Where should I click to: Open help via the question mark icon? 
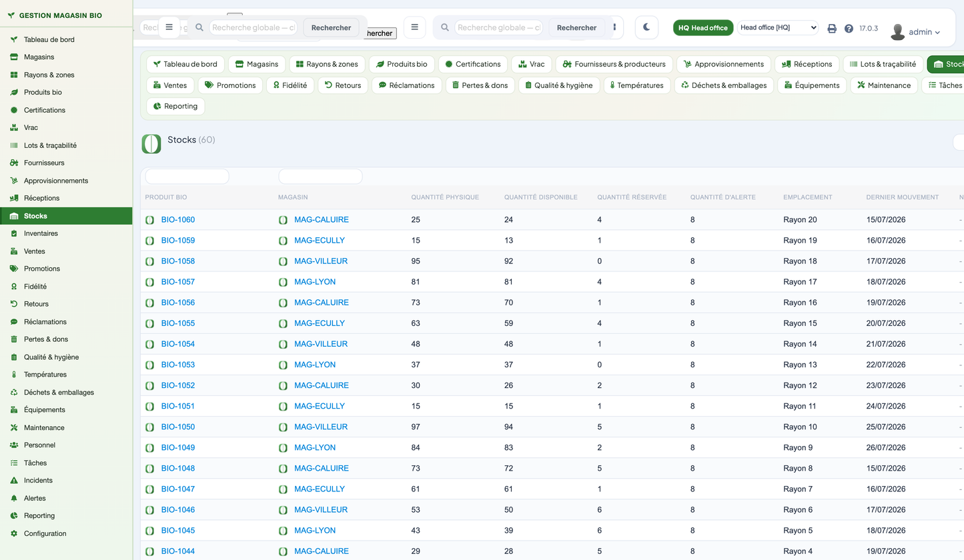tap(849, 29)
